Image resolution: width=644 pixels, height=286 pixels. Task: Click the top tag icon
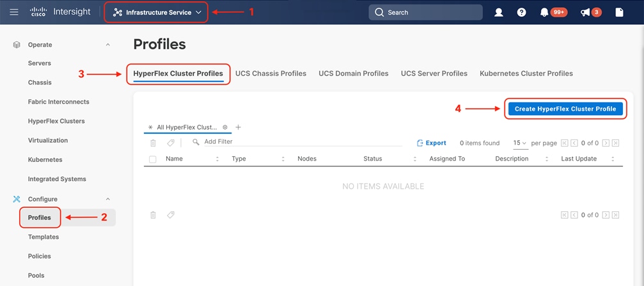[x=171, y=143]
